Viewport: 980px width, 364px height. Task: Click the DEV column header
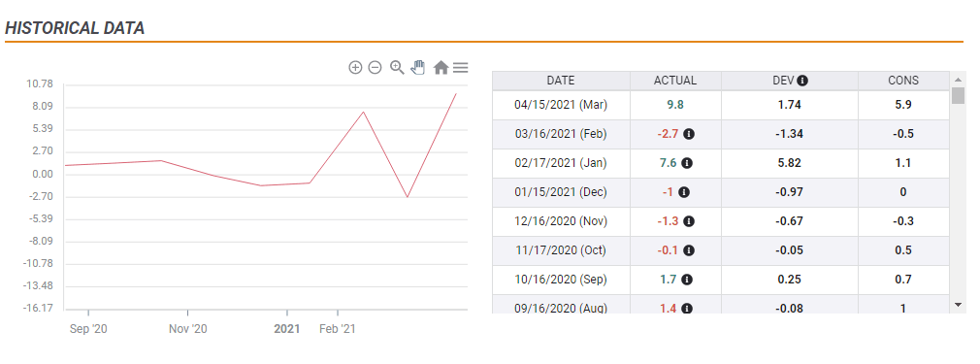tap(790, 81)
